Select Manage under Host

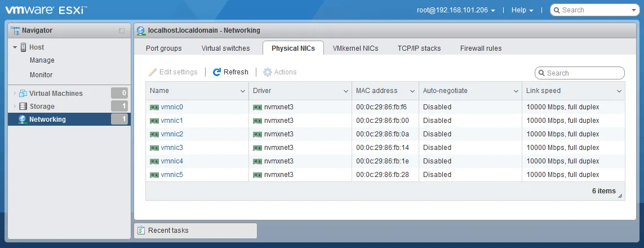42,60
